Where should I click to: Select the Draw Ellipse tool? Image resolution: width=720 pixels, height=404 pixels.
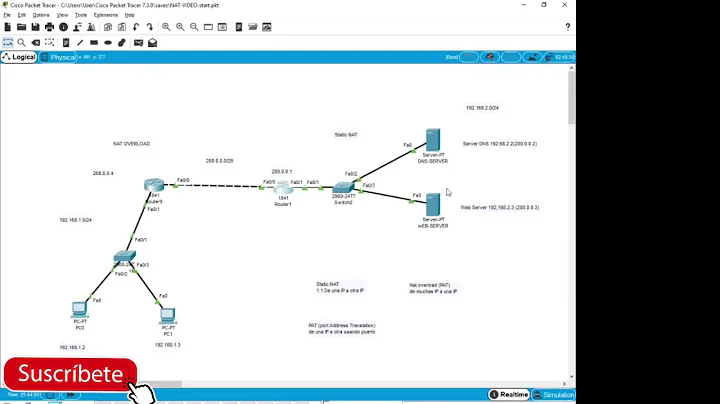point(108,43)
